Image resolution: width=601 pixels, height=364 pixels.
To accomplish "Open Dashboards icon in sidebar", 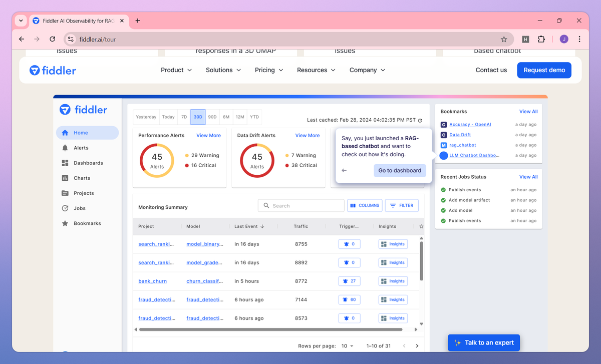I will pyautogui.click(x=65, y=163).
